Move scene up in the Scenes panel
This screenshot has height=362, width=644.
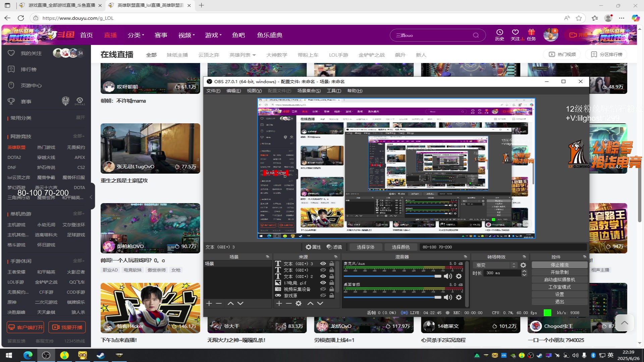pos(230,303)
